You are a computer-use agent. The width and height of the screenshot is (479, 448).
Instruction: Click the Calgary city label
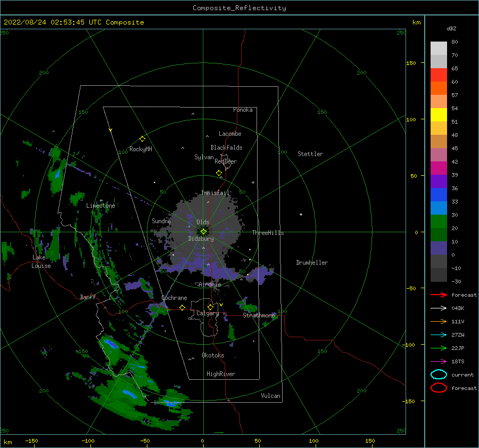coord(208,313)
